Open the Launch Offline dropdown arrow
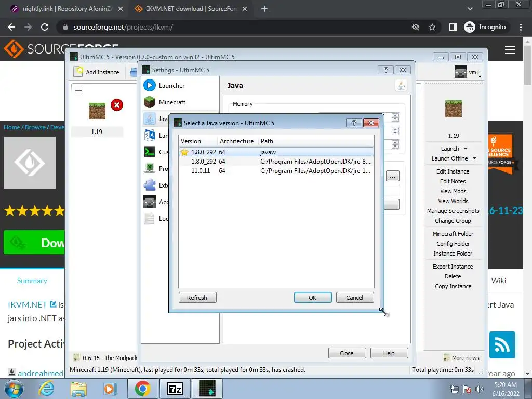Image resolution: width=532 pixels, height=399 pixels. [x=475, y=158]
